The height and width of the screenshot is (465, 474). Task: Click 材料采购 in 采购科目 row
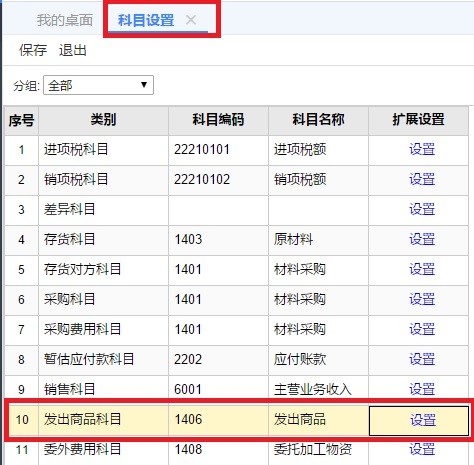click(300, 299)
